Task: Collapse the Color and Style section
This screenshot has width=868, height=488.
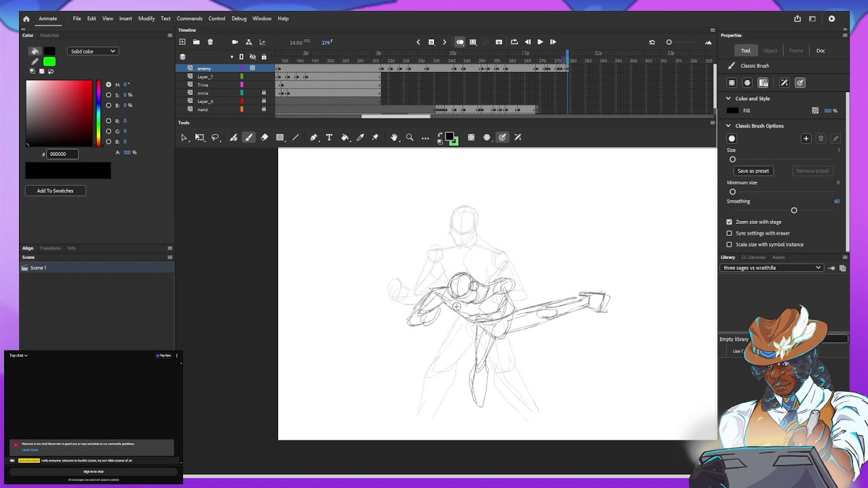Action: point(728,98)
